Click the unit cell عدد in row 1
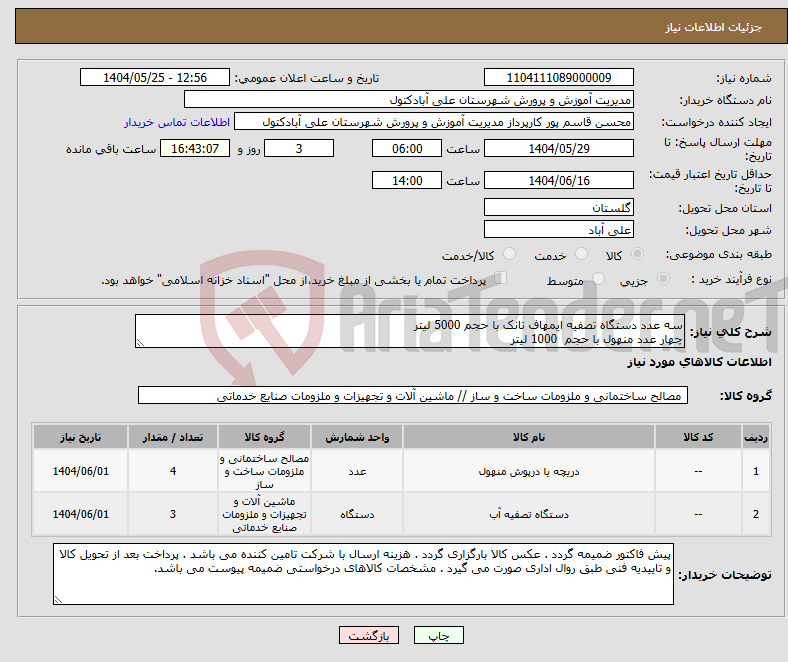 (357, 471)
